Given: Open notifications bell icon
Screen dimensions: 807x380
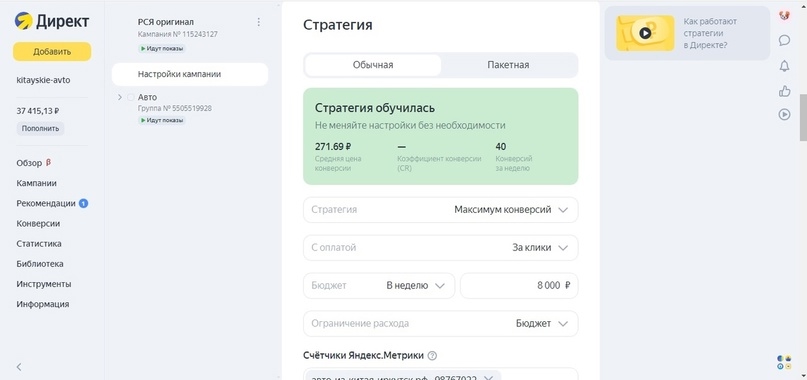Looking at the screenshot, I should (x=784, y=66).
